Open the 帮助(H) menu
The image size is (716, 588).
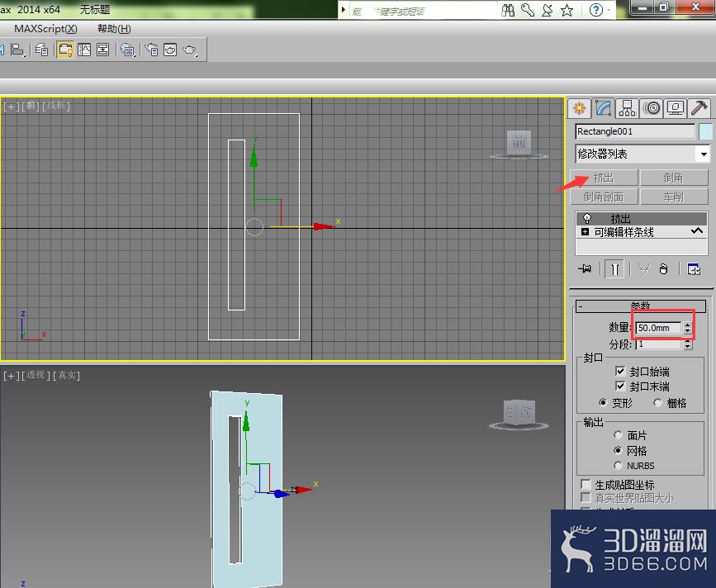(114, 29)
